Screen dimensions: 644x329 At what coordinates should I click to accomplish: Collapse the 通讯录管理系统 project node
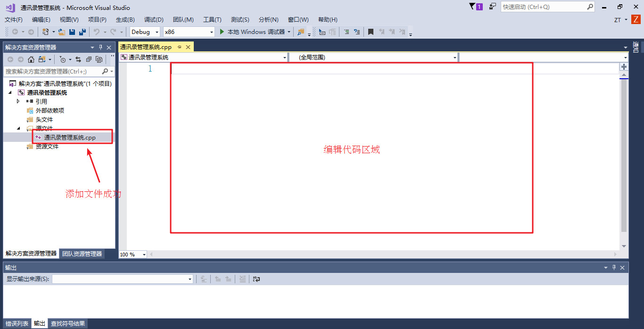click(10, 92)
